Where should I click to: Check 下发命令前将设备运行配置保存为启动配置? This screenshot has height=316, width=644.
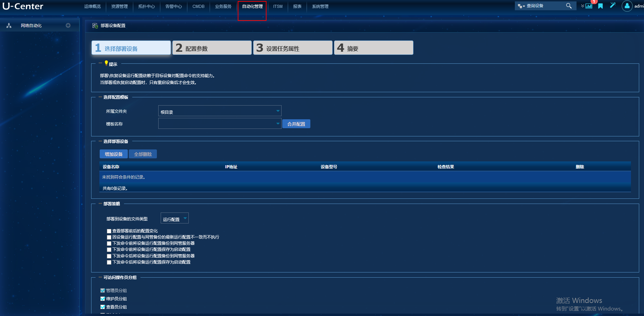pos(109,250)
